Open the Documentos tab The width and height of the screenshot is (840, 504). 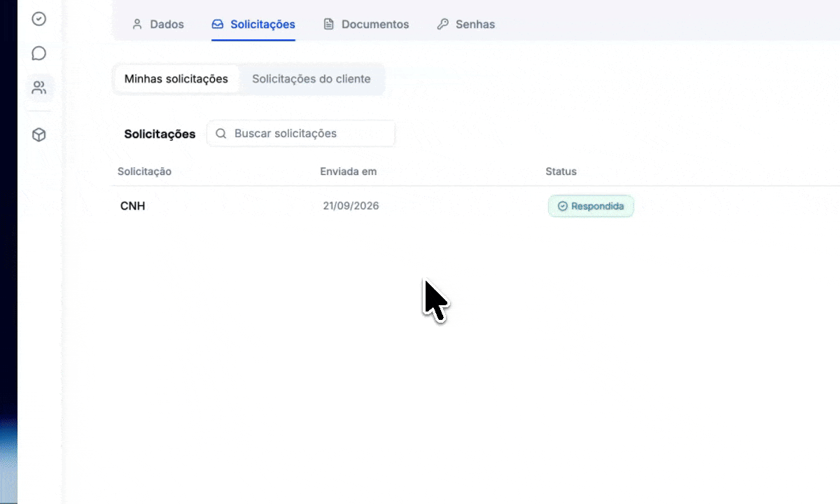click(366, 24)
